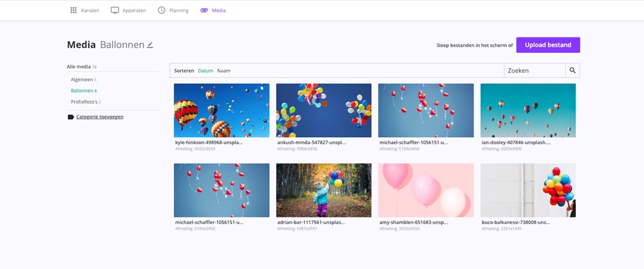
Task: Click the Planning clock icon
Action: [162, 11]
